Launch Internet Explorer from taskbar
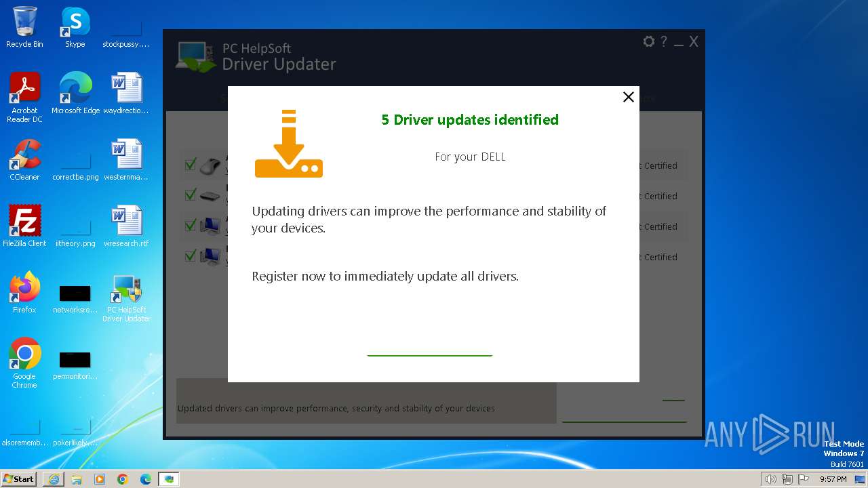The image size is (868, 488). pyautogui.click(x=54, y=479)
